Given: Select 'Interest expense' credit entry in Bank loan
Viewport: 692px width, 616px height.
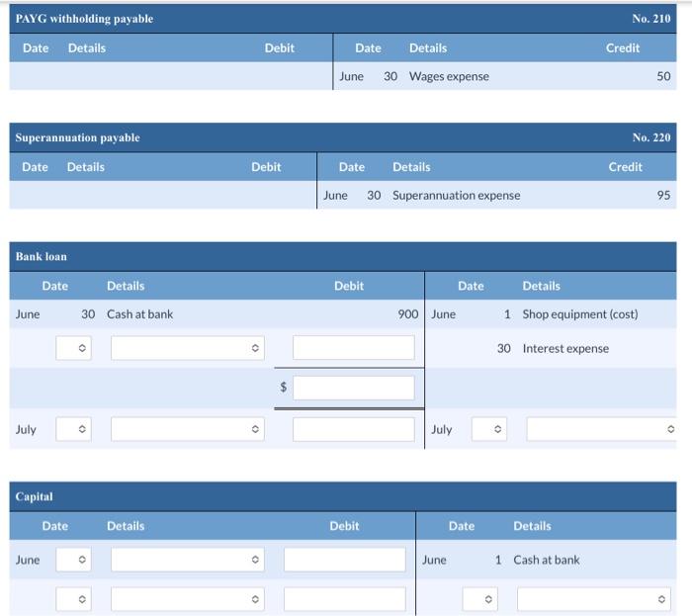Looking at the screenshot, I should [x=565, y=349].
